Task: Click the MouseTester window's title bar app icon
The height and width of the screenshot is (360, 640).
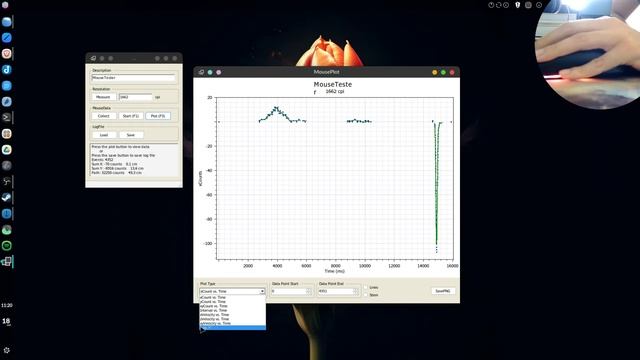Action: point(93,58)
